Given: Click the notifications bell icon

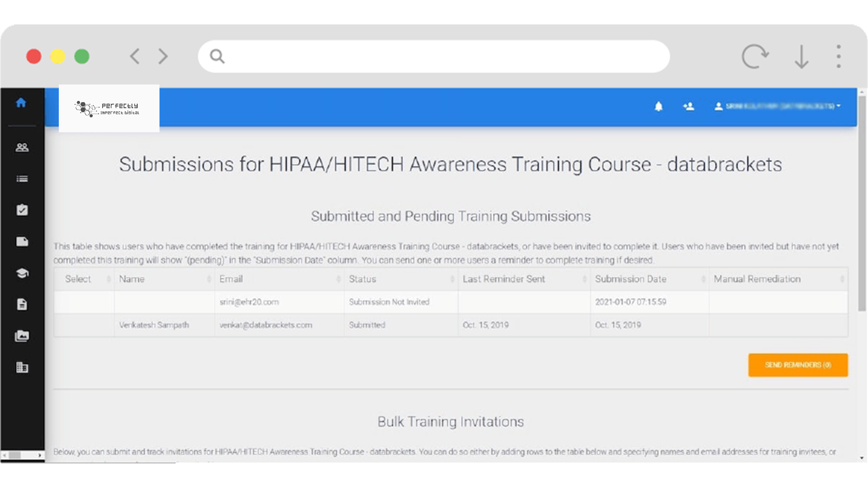Looking at the screenshot, I should click(659, 107).
